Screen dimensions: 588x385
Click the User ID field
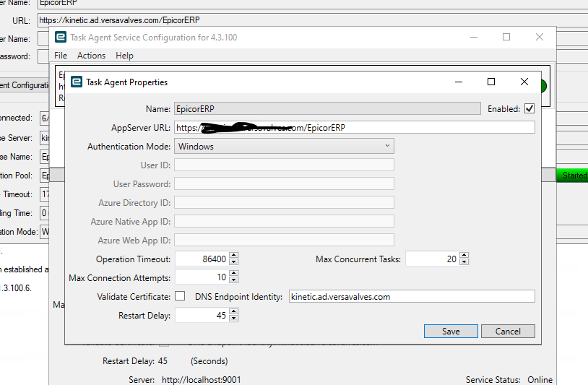(x=284, y=165)
